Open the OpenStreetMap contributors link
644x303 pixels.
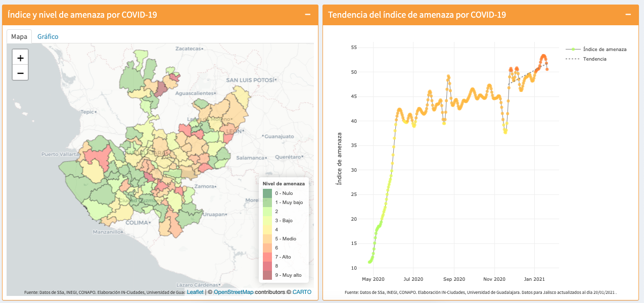[x=233, y=292]
